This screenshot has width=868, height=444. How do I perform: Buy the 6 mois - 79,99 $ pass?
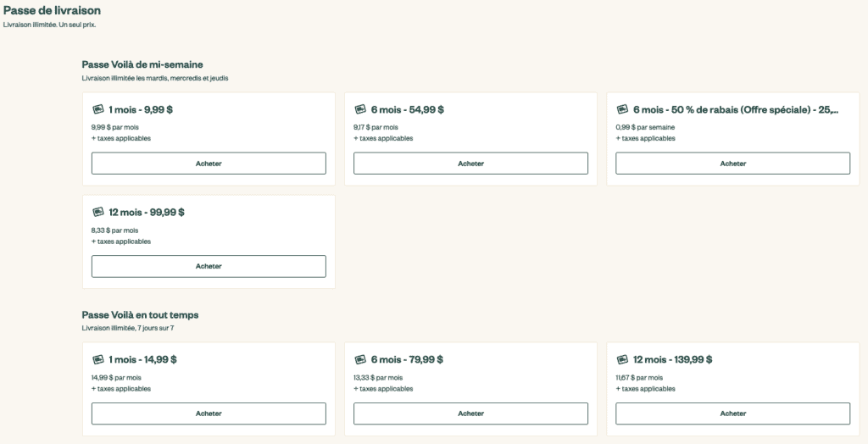tap(470, 413)
